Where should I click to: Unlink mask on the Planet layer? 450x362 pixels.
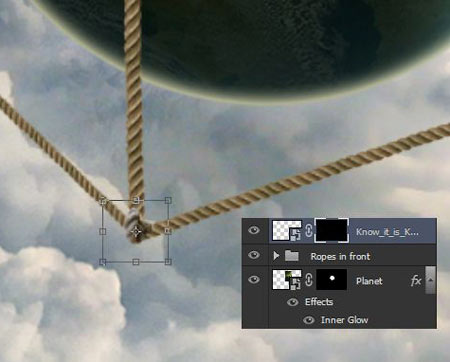coord(309,280)
